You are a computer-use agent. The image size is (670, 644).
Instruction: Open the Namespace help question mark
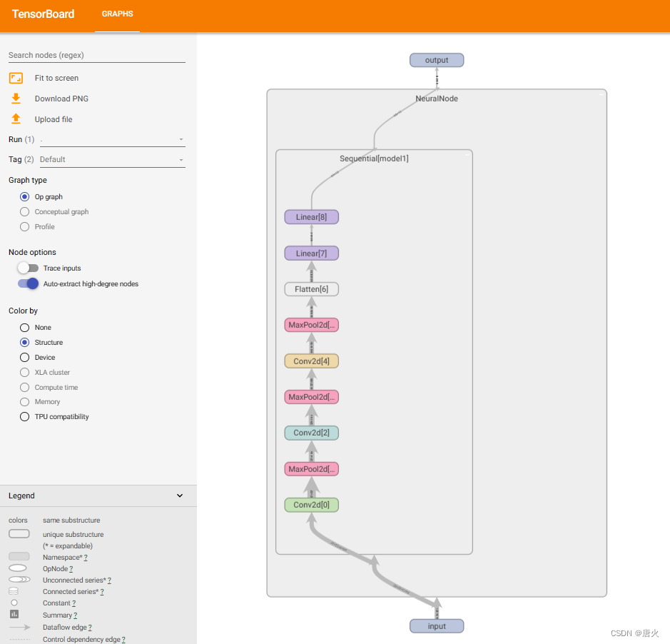coord(86,558)
